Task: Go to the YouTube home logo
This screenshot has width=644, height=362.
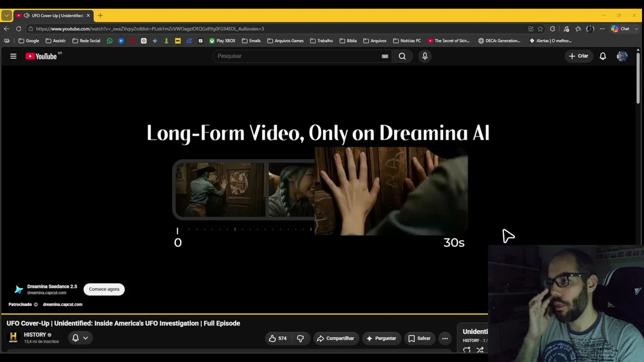Action: [x=42, y=56]
